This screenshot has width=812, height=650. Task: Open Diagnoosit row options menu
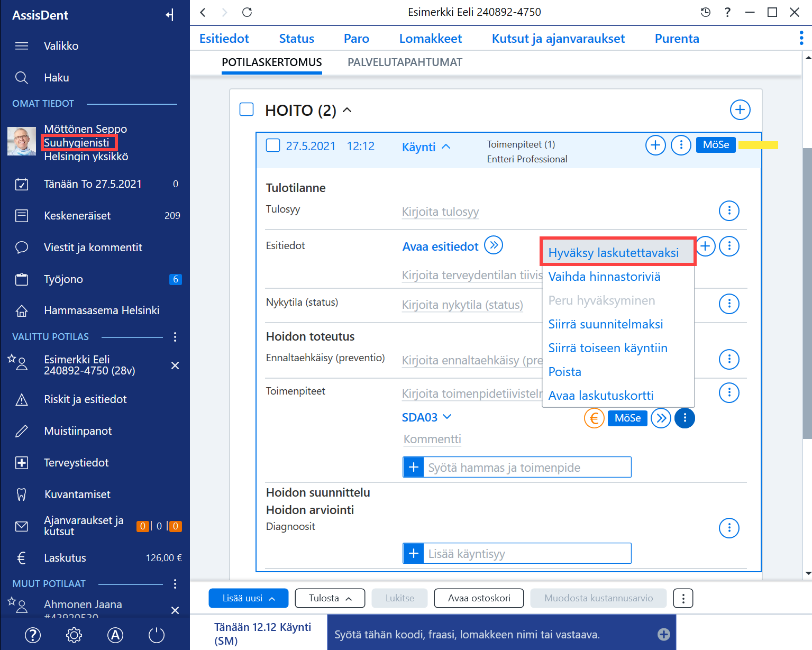pos(729,528)
